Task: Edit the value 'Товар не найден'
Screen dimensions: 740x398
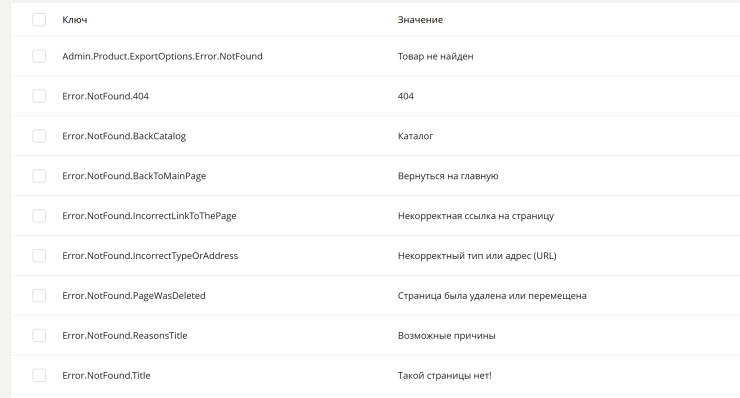Action: coord(435,56)
